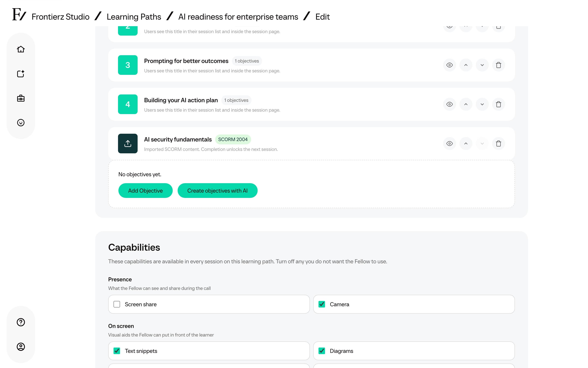Click the Add Objective button
The height and width of the screenshot is (368, 588).
pyautogui.click(x=146, y=191)
